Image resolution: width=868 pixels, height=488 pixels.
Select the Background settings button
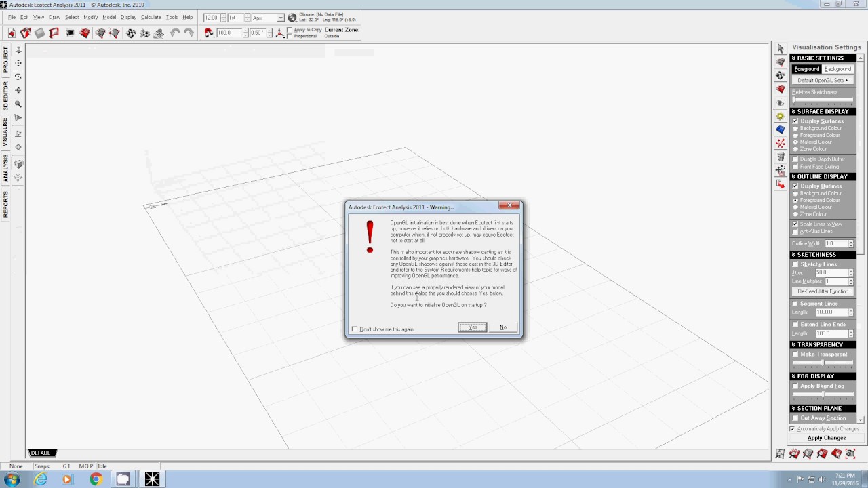tap(837, 69)
